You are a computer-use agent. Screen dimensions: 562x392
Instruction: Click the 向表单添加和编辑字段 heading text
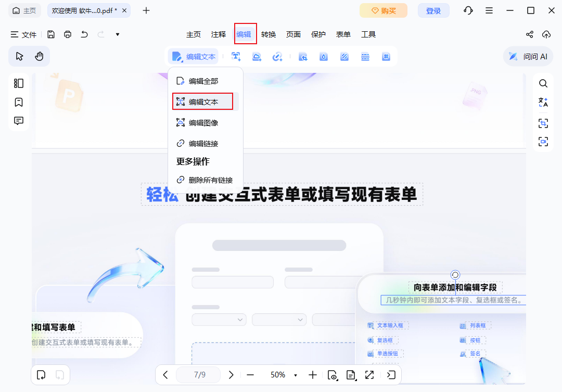coord(455,287)
